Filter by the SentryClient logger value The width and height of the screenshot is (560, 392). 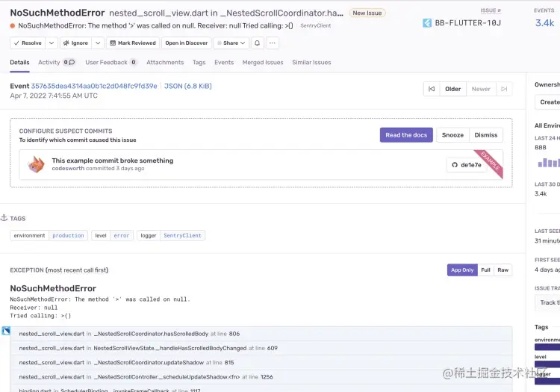click(x=182, y=236)
